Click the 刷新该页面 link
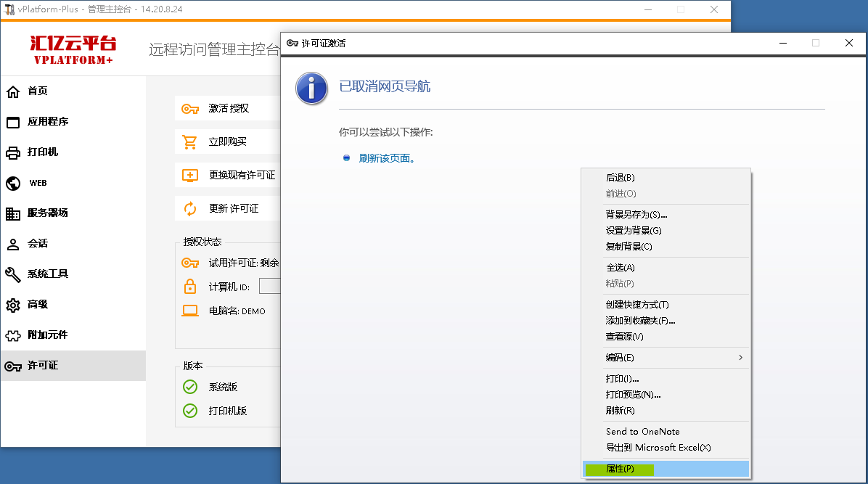The width and height of the screenshot is (868, 484). coord(387,158)
